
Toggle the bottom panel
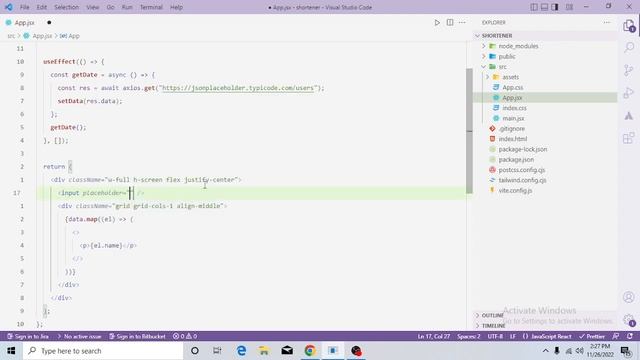544,7
